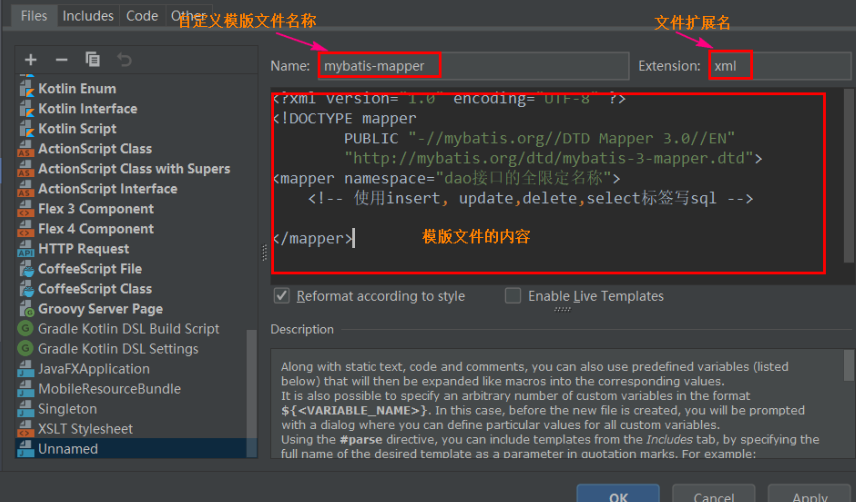
Task: Click the JavaFXApplication template icon
Action: click(26, 369)
